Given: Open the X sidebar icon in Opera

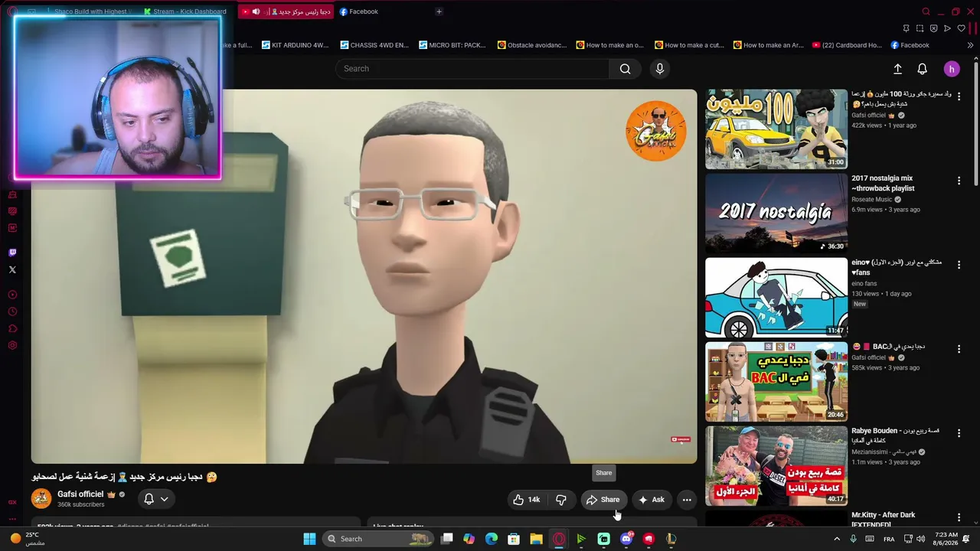Looking at the screenshot, I should (12, 269).
